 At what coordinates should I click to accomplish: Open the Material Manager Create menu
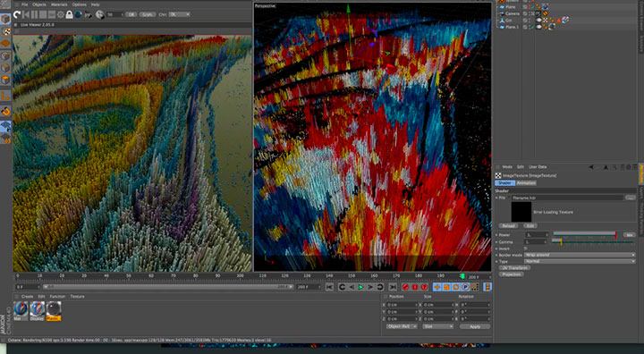27,297
